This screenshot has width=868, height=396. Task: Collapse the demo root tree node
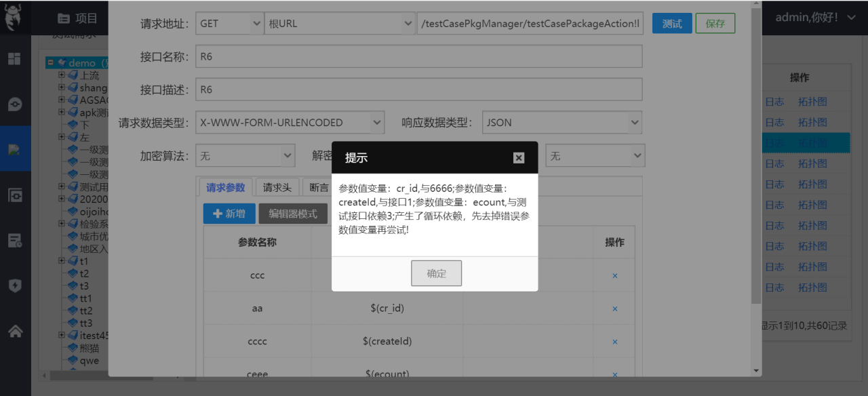pyautogui.click(x=50, y=63)
